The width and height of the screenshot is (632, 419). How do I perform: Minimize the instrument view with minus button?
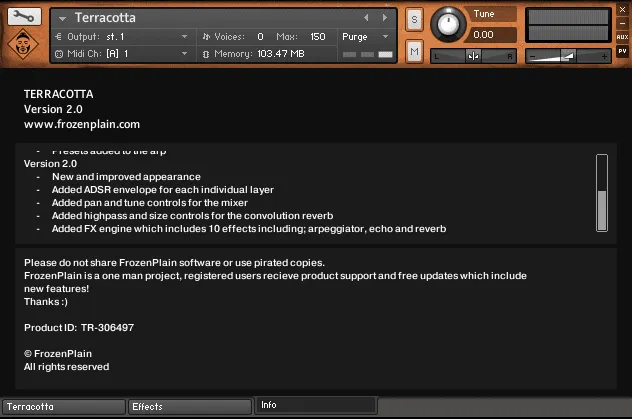tap(622, 23)
